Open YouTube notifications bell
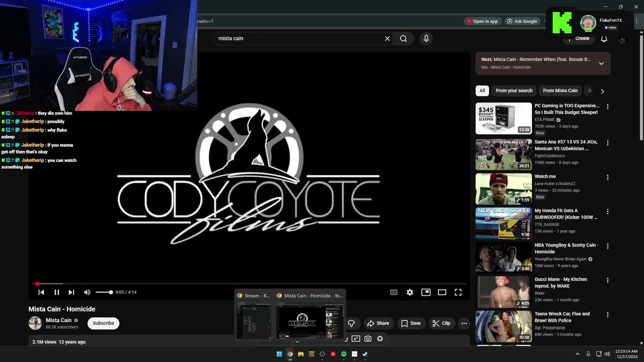This screenshot has height=362, width=644. pyautogui.click(x=604, y=39)
